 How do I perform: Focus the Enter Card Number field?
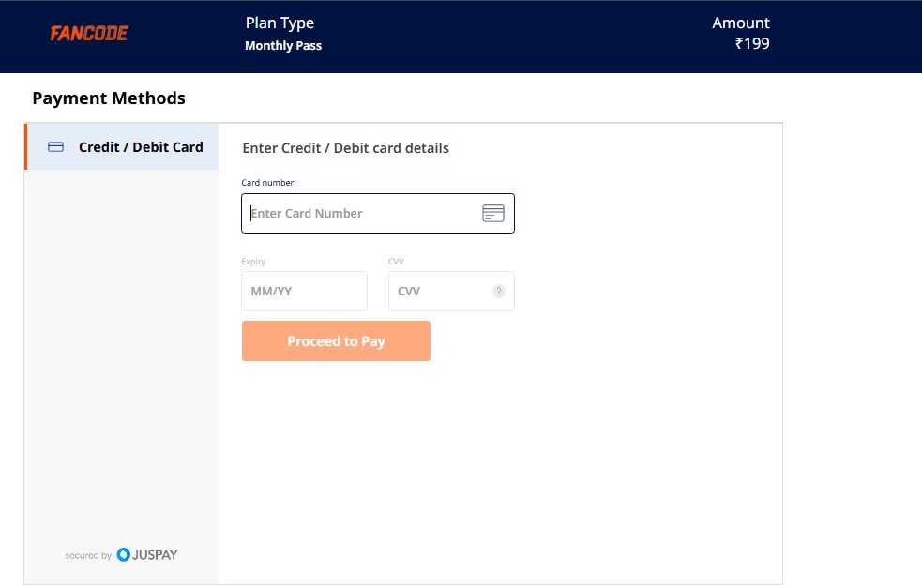click(377, 214)
